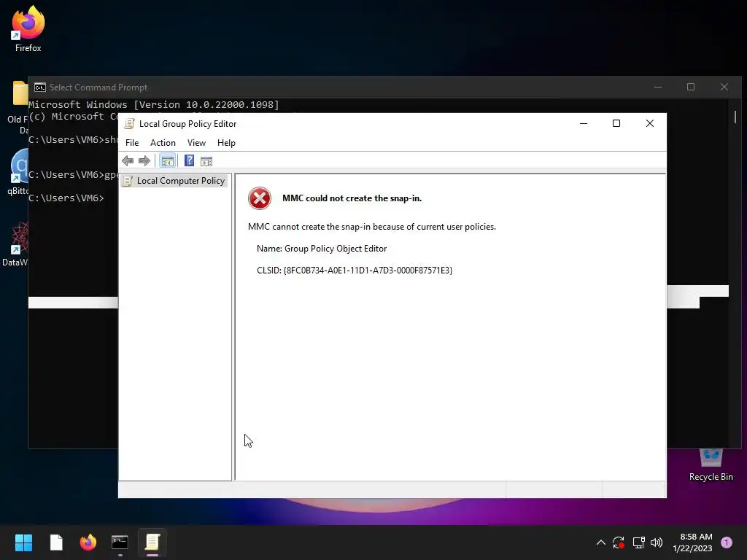This screenshot has width=747, height=560.
Task: Click the blank document taskbar icon
Action: point(56,542)
